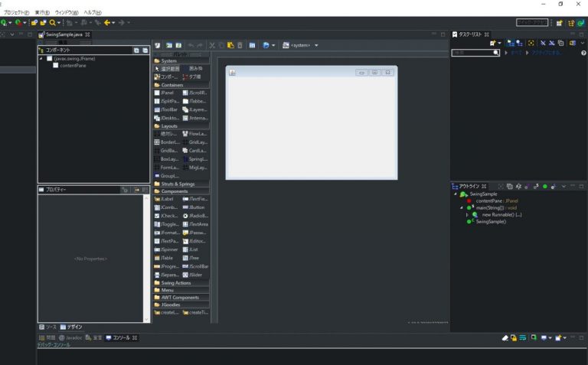This screenshot has height=365, width=588.
Task: Expand the Menu palette category
Action: pyautogui.click(x=181, y=290)
